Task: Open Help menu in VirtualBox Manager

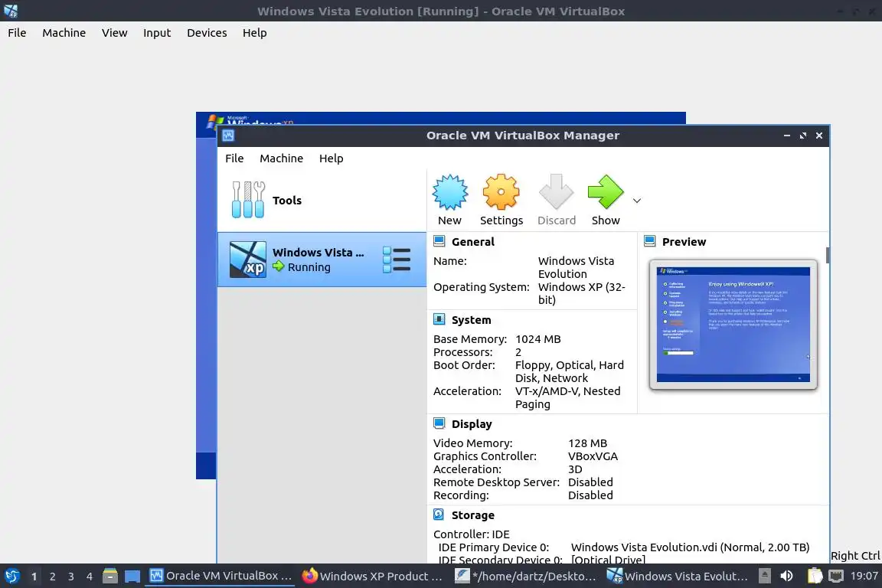Action: [331, 158]
